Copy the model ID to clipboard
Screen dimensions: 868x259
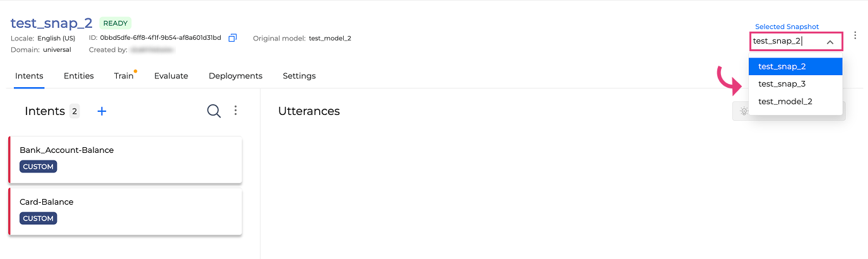[232, 38]
